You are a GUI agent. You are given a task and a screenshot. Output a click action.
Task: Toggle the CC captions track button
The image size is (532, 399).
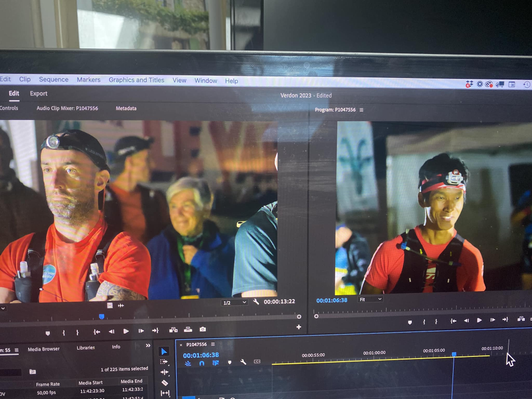tap(257, 362)
